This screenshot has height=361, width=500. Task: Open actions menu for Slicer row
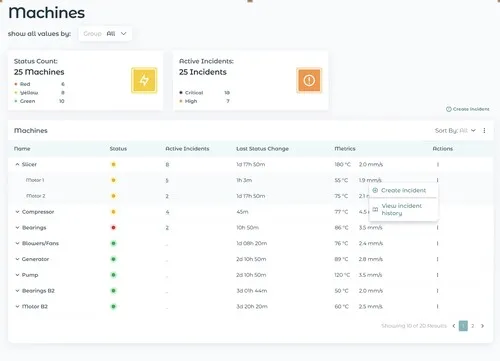click(x=438, y=164)
